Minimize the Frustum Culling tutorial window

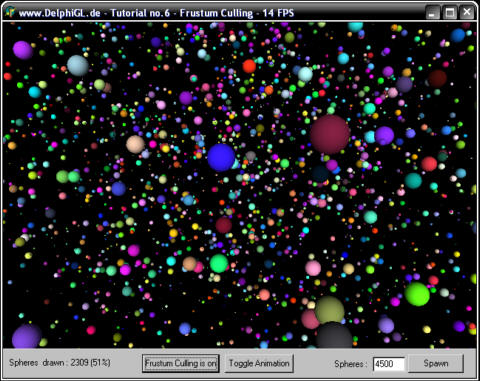point(432,13)
